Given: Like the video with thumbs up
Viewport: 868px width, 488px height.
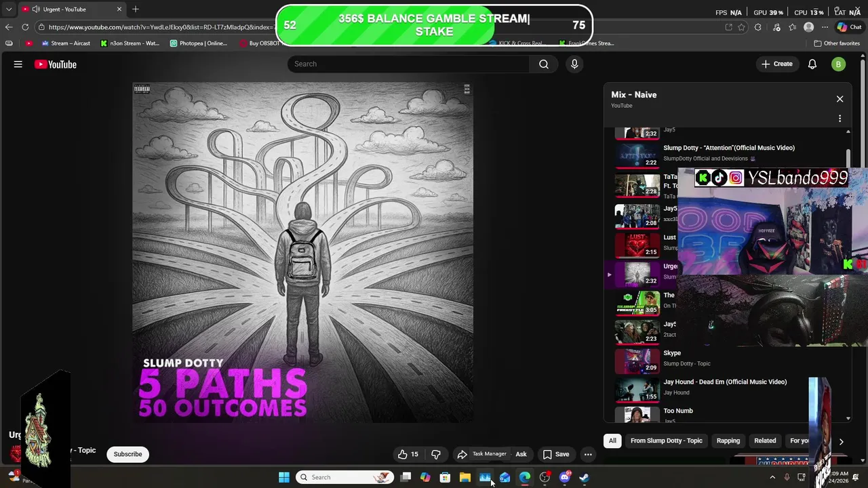Looking at the screenshot, I should (x=408, y=454).
